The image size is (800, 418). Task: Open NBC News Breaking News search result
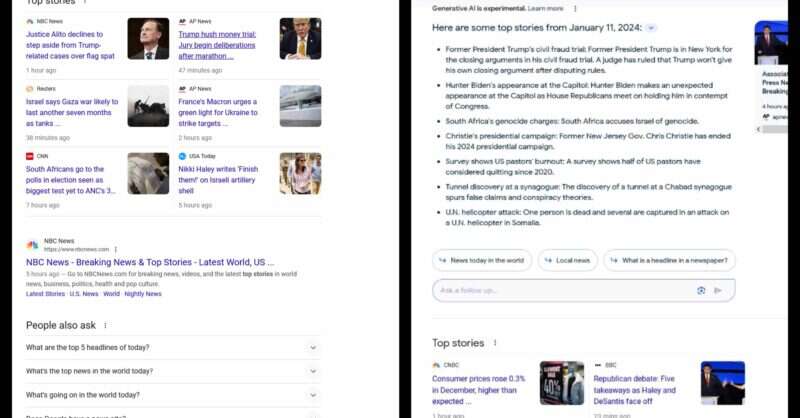point(150,262)
